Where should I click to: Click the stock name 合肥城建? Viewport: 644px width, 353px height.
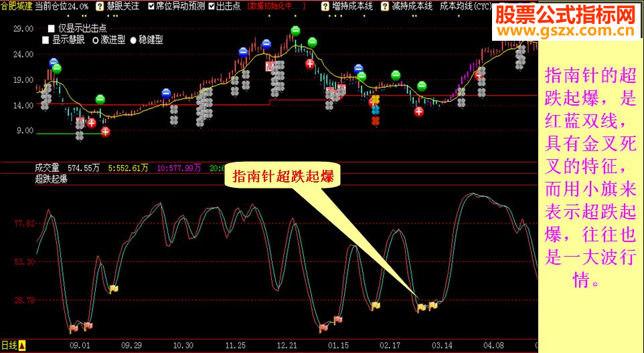[17, 6]
